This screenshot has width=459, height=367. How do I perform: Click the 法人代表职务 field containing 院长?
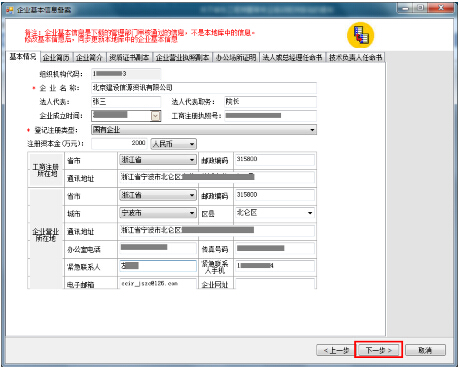coord(270,102)
